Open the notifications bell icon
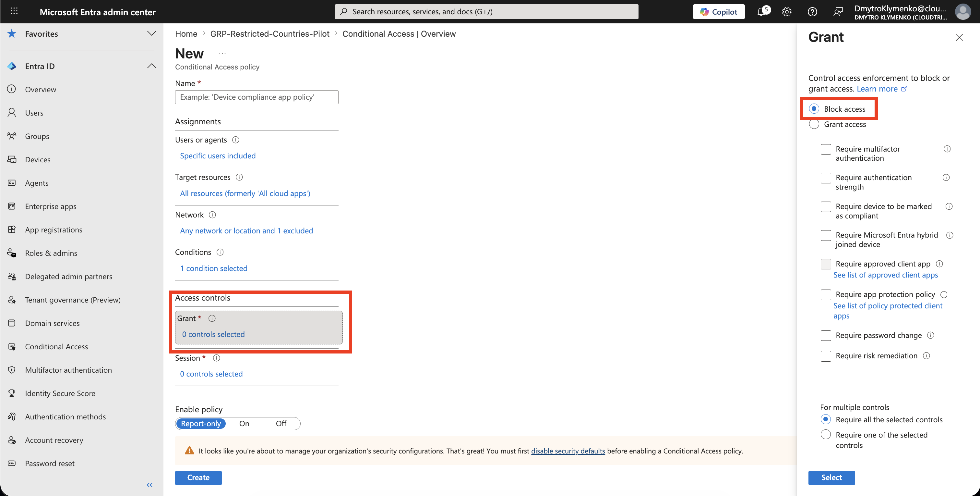980x496 pixels. click(x=761, y=12)
